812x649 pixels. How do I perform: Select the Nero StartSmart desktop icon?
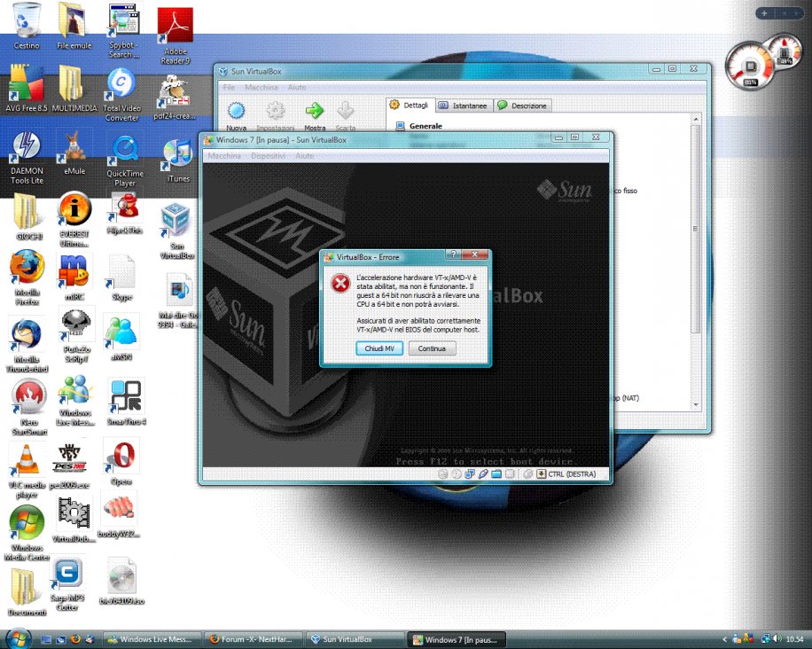pos(29,407)
